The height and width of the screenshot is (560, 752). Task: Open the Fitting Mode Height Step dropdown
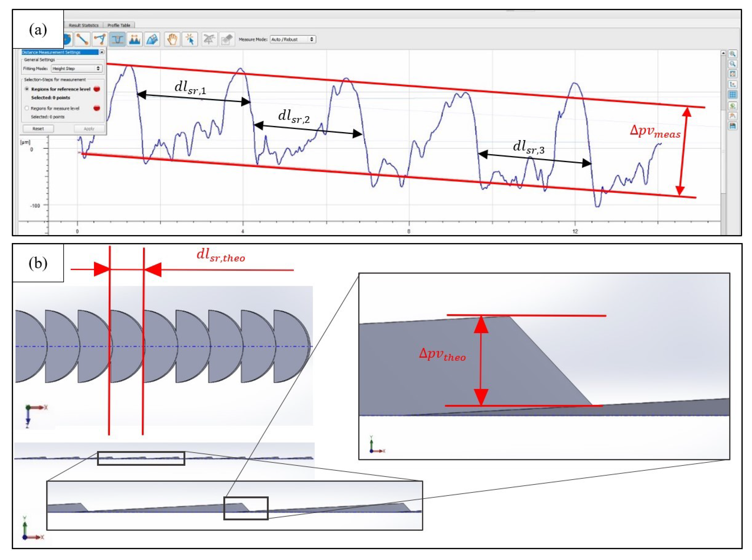(x=76, y=68)
